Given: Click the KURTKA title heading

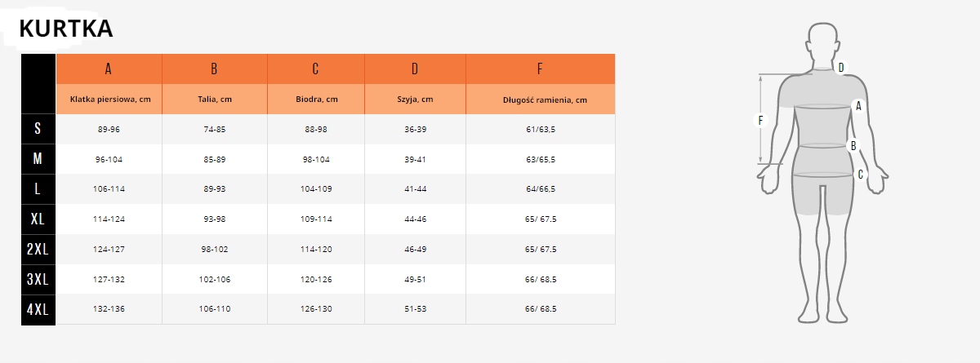Looking at the screenshot, I should tap(65, 29).
